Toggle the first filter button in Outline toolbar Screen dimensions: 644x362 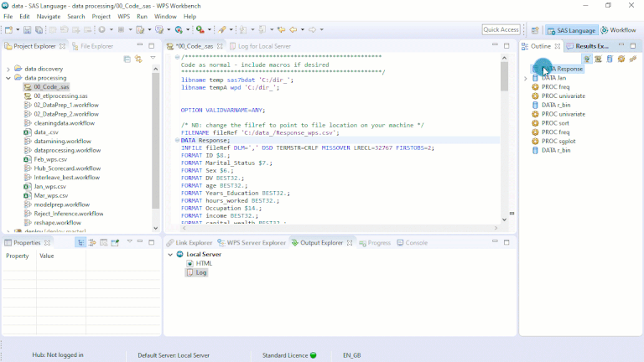click(x=587, y=59)
